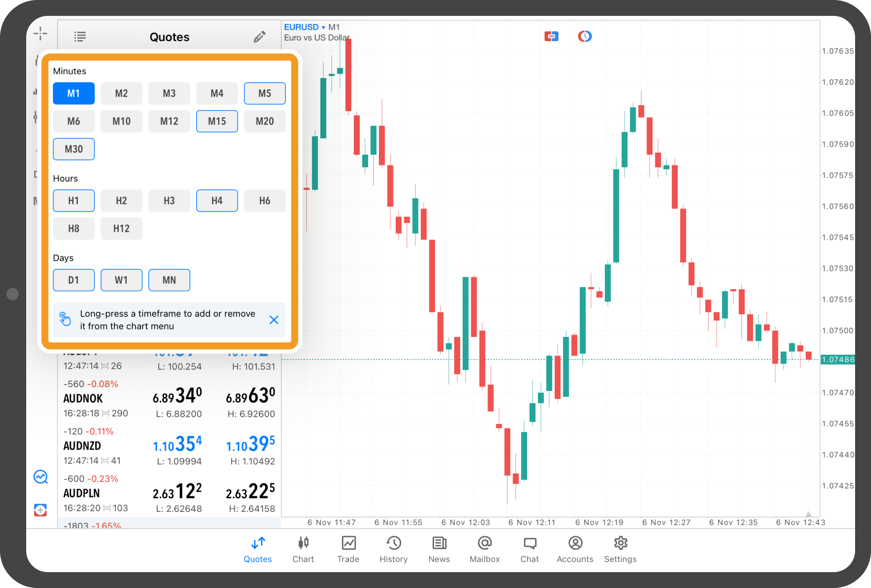
Task: Click the current price label 1.07486
Action: pos(837,359)
